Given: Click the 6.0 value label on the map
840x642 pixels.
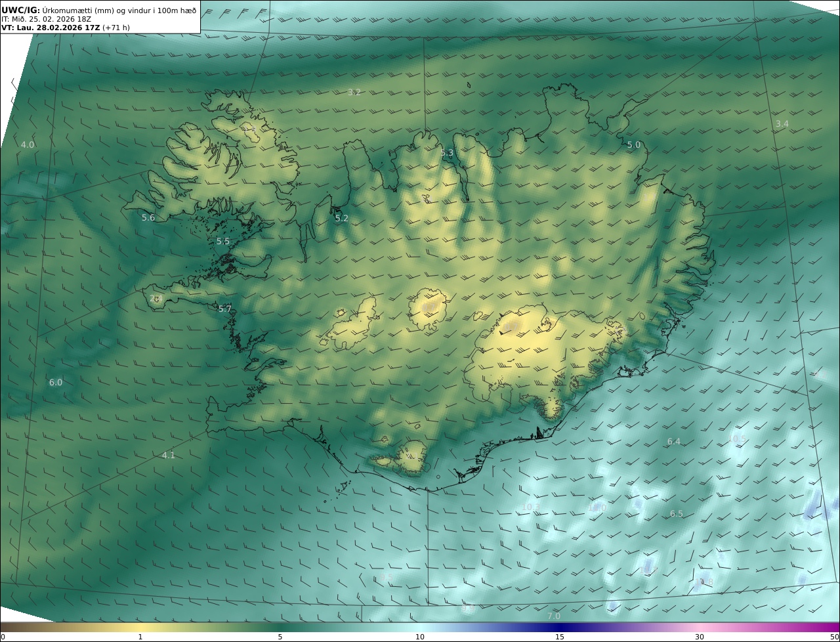Looking at the screenshot, I should click(56, 382).
